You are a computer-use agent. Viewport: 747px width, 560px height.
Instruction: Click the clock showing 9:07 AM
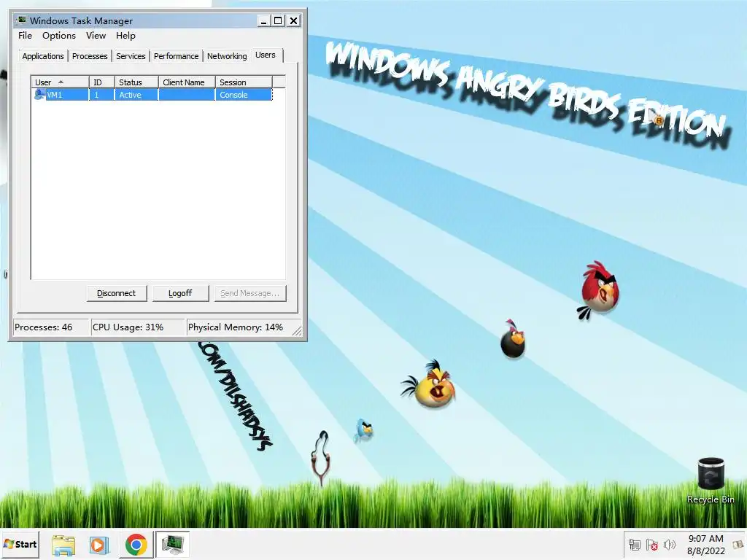pyautogui.click(x=705, y=544)
